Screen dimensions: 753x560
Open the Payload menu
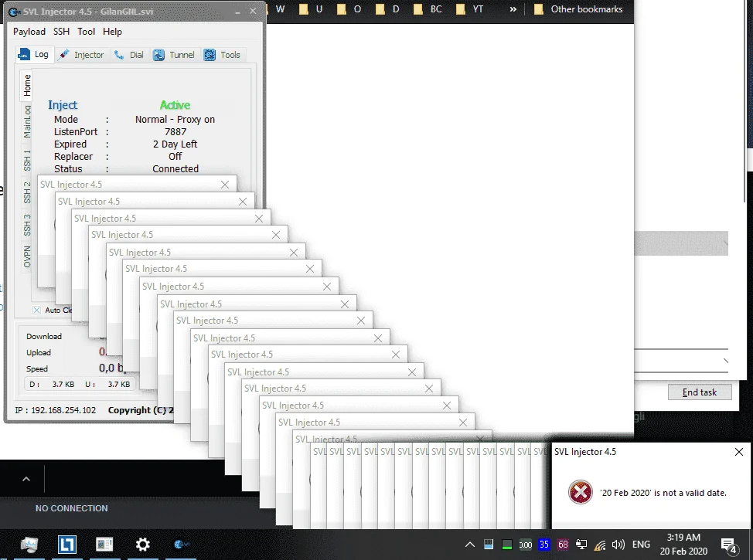29,32
